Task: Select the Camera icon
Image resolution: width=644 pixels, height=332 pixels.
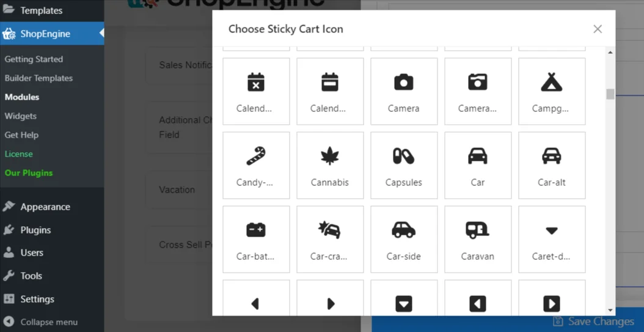Action: click(x=403, y=91)
